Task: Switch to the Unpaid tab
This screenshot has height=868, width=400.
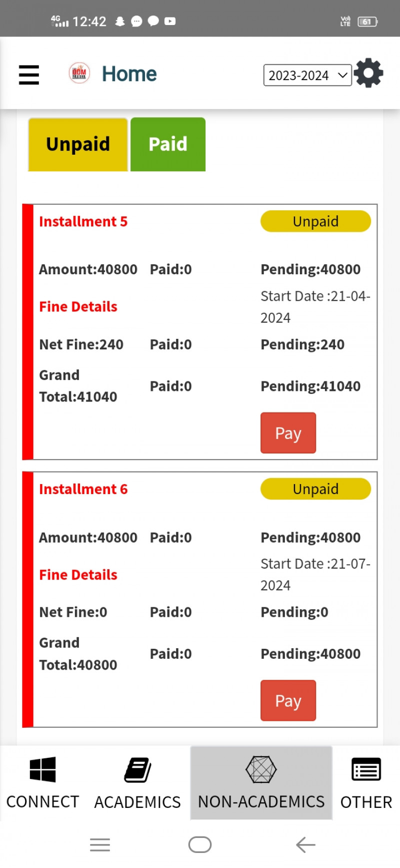Action: pos(78,145)
